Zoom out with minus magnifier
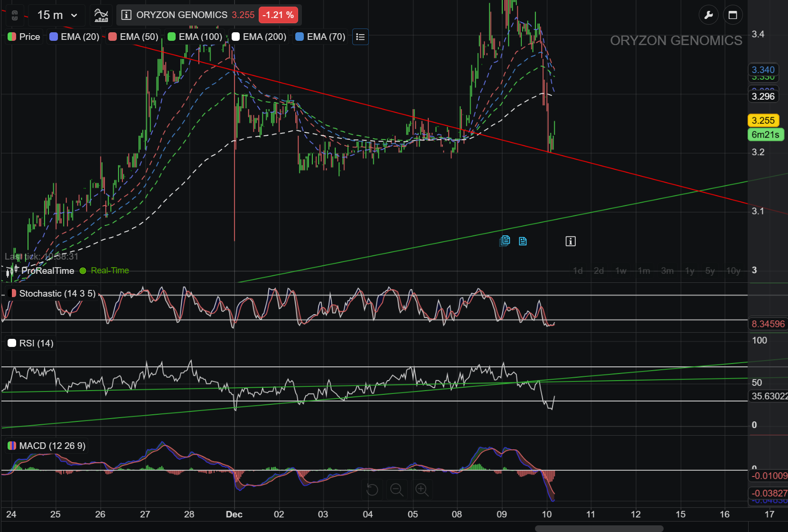This screenshot has width=788, height=532. [397, 489]
